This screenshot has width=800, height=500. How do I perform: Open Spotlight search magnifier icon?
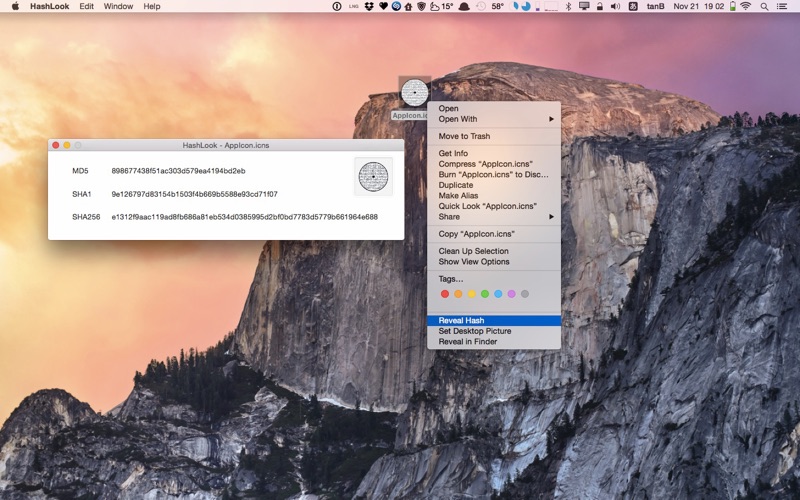[x=764, y=7]
